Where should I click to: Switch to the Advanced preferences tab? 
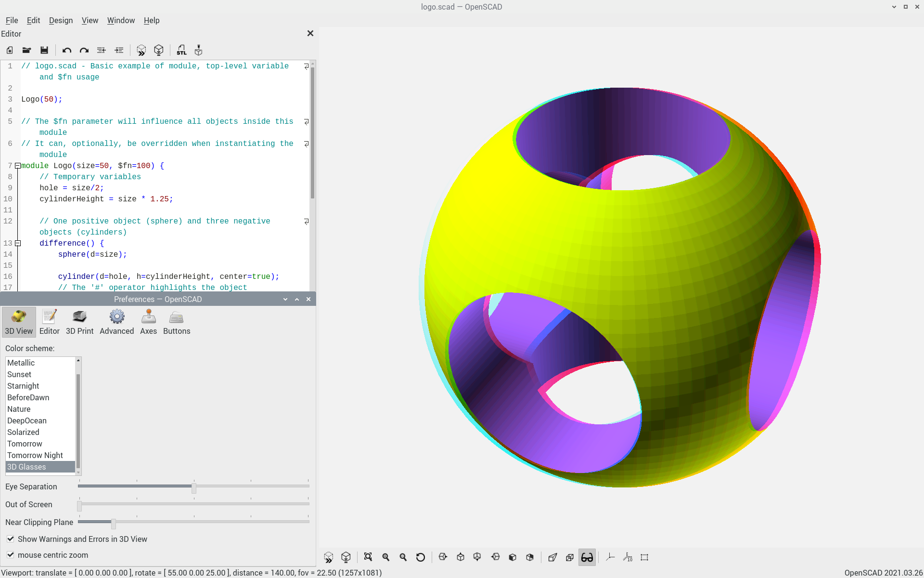(116, 322)
